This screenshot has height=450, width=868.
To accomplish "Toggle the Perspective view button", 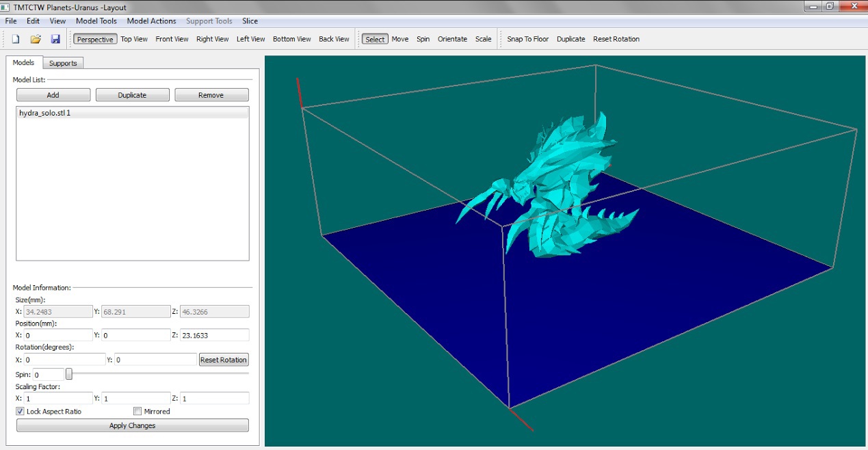I will [95, 39].
